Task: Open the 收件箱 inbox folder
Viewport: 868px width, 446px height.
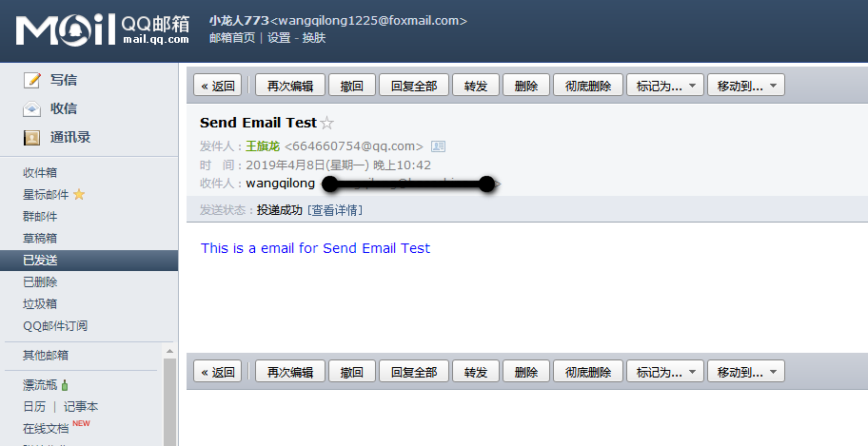Action: click(x=40, y=173)
